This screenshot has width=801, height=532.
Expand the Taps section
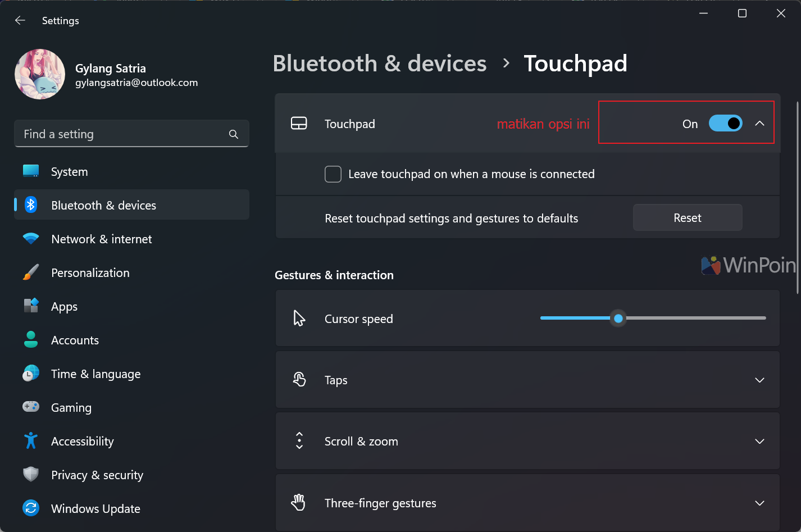(759, 380)
